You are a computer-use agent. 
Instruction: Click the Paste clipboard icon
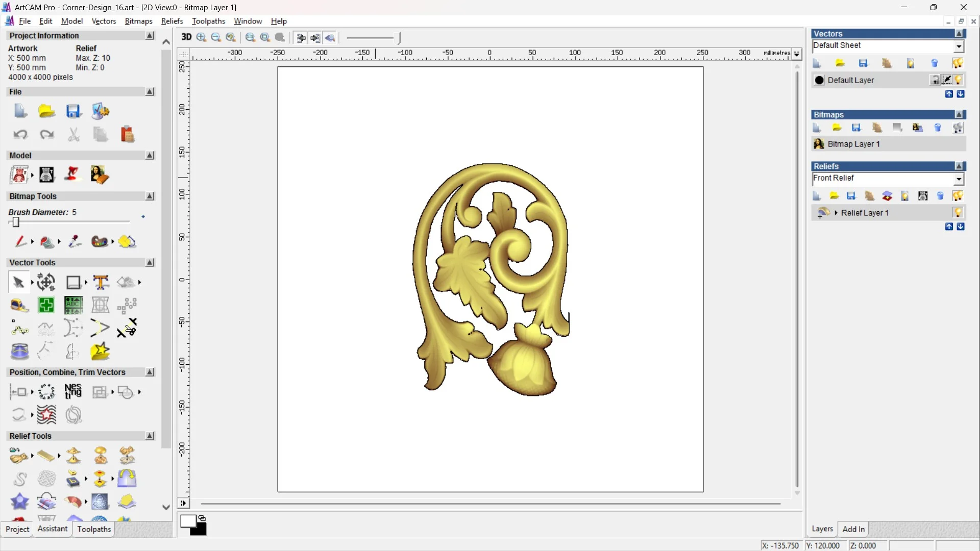(127, 135)
